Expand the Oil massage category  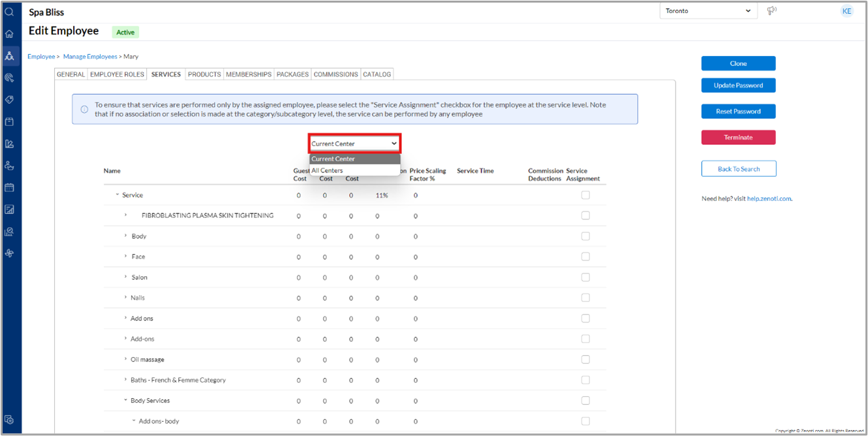coord(125,360)
